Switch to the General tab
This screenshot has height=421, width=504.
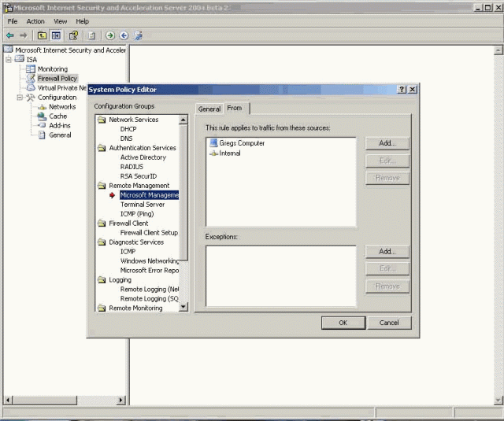209,109
